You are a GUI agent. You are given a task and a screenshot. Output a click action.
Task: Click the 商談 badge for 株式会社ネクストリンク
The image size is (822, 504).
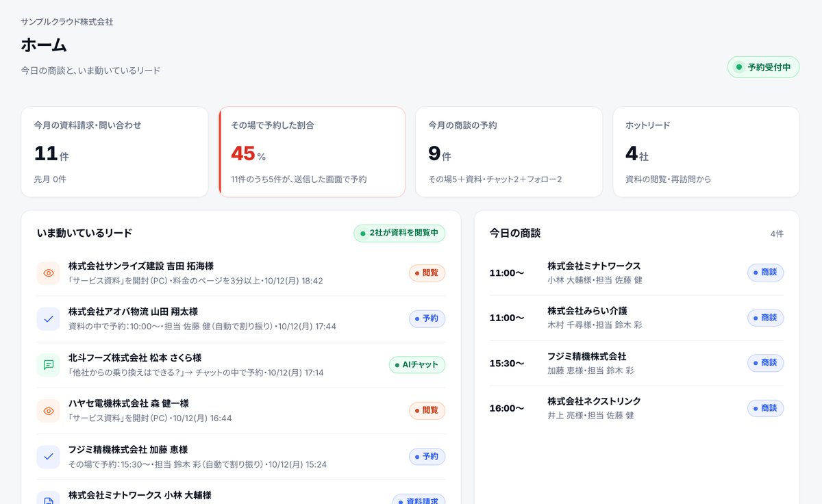coord(765,408)
